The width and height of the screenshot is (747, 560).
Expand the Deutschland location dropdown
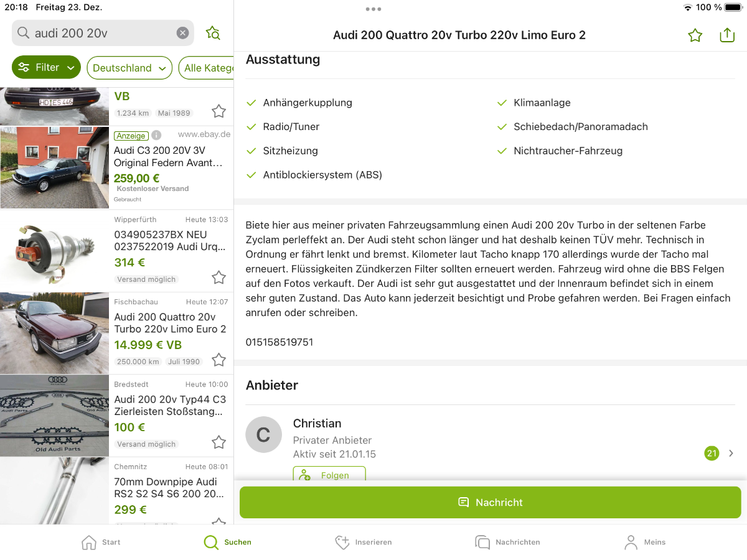[x=129, y=68]
